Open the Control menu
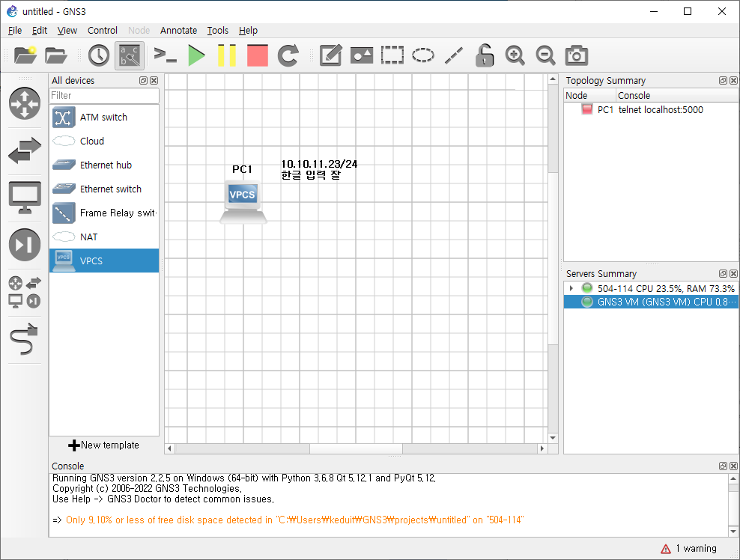The image size is (740, 560). tap(103, 31)
